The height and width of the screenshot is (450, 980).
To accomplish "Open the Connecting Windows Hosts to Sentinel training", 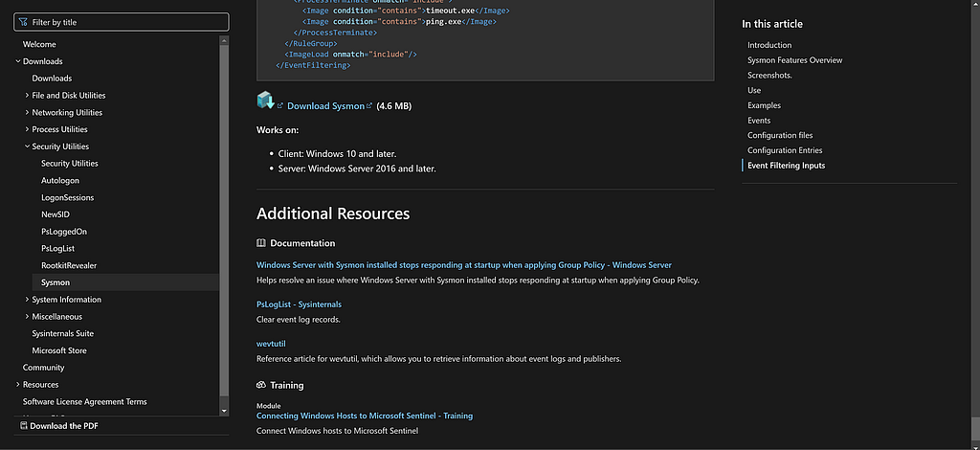I will point(365,416).
